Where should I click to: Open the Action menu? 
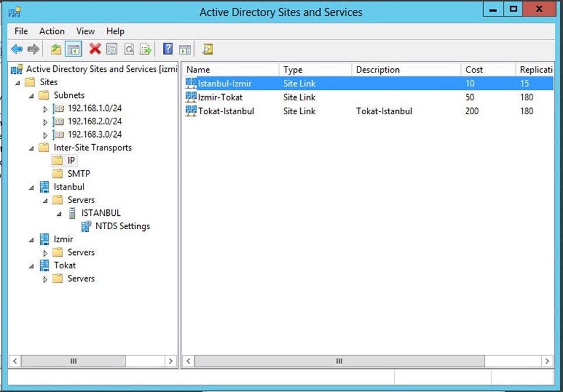point(52,31)
